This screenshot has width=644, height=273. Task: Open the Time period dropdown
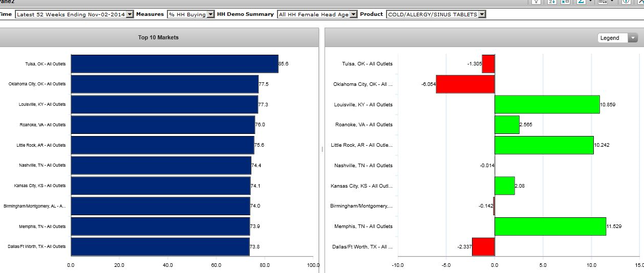point(130,14)
